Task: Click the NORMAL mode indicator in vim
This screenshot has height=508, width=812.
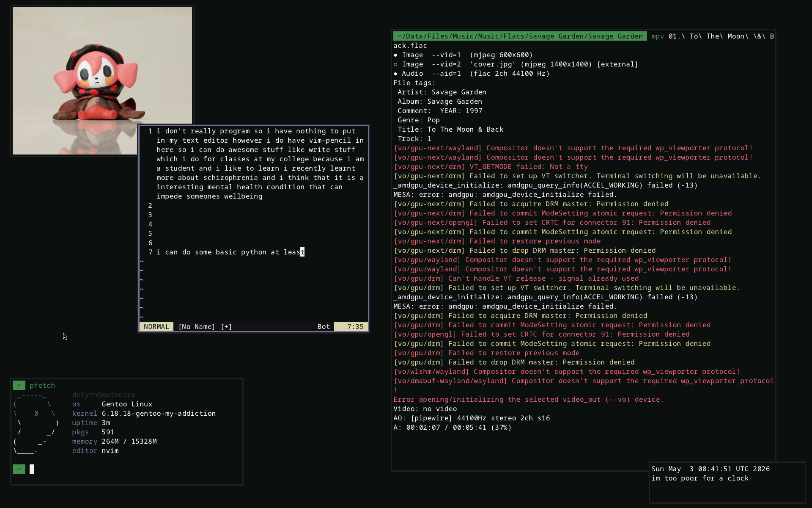Action: pos(156,326)
